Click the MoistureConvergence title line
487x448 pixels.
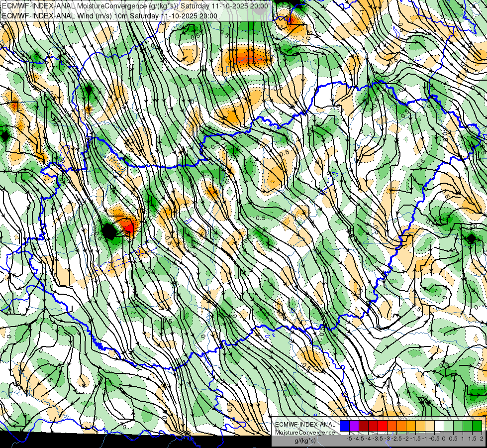tap(135, 6)
